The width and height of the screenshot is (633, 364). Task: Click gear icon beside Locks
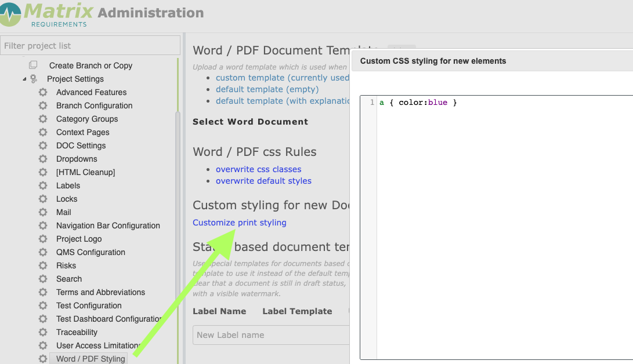pyautogui.click(x=43, y=198)
